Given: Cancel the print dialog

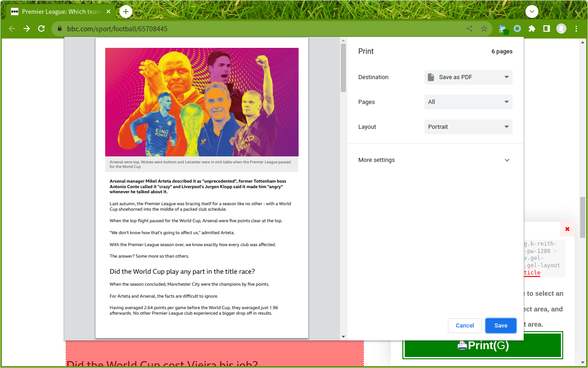Looking at the screenshot, I should pos(465,326).
